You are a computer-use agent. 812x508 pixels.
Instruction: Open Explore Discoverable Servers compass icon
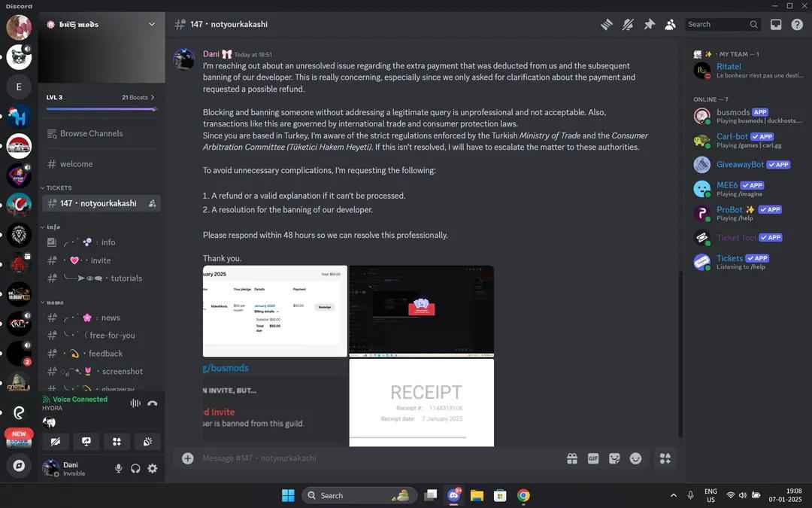[19, 466]
